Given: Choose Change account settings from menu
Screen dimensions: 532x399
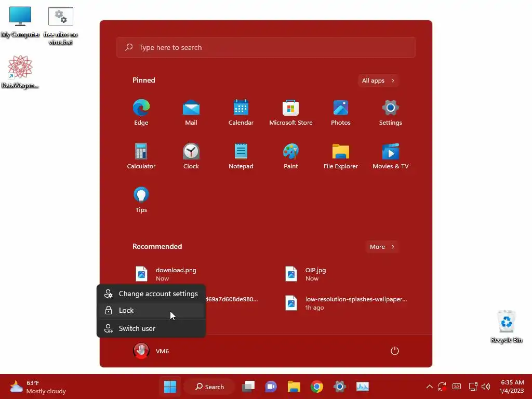Looking at the screenshot, I should click(151, 294).
